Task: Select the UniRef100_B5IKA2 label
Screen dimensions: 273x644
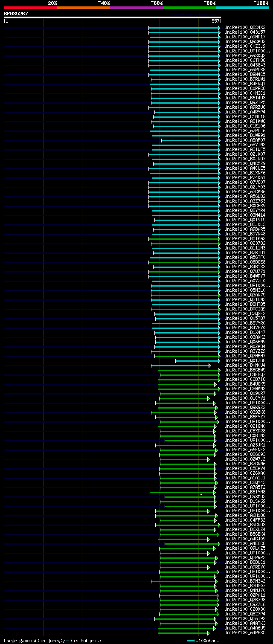Action: tap(245, 238)
